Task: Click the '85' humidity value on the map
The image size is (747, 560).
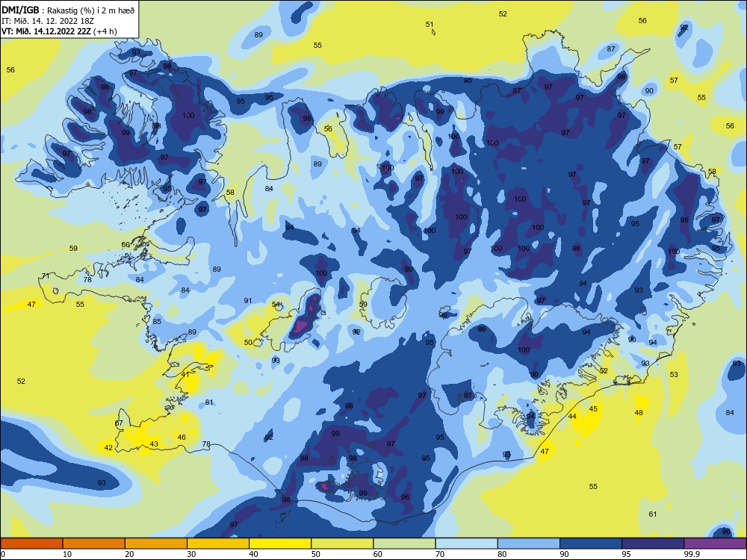Action: click(157, 321)
